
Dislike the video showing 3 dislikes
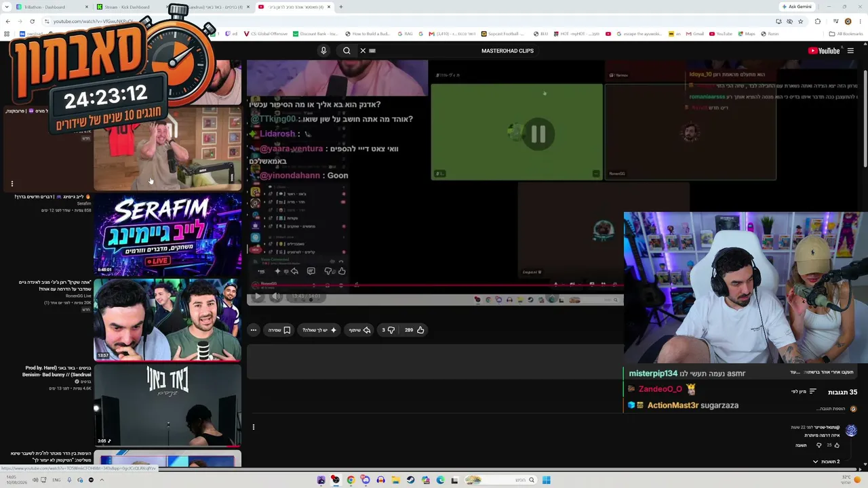click(x=388, y=330)
